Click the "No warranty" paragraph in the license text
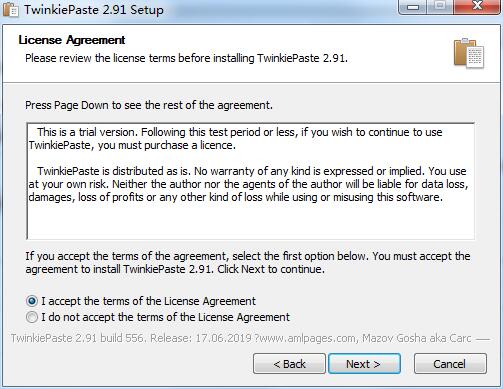This screenshot has width=503, height=389. click(x=248, y=184)
